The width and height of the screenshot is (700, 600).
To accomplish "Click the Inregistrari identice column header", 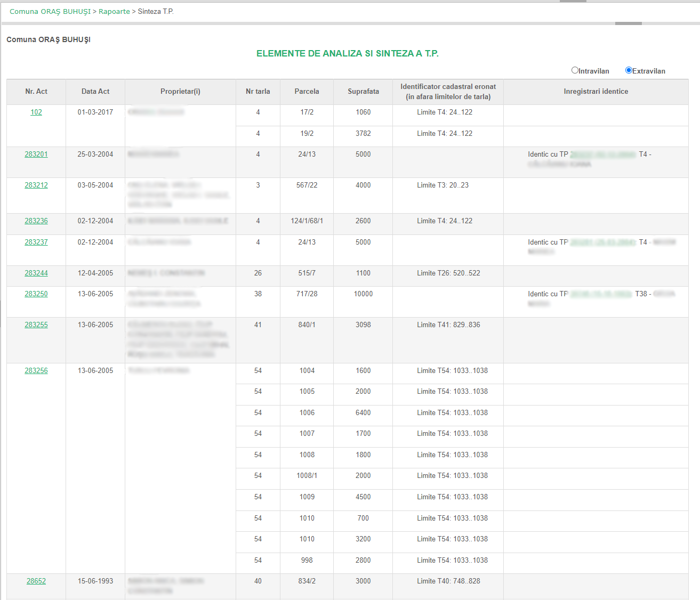I will pyautogui.click(x=596, y=92).
